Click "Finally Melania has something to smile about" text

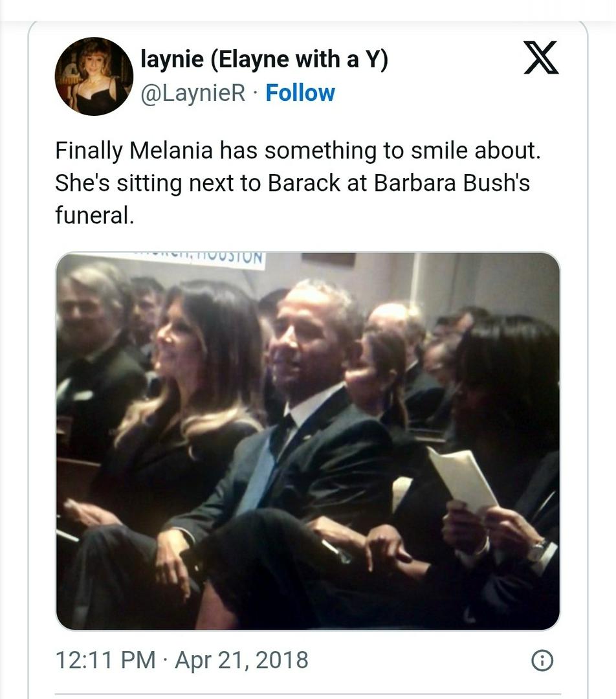(x=297, y=151)
